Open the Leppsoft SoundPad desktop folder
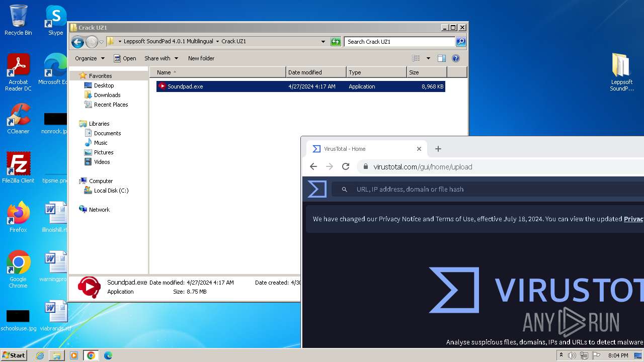644x362 pixels. point(622,72)
